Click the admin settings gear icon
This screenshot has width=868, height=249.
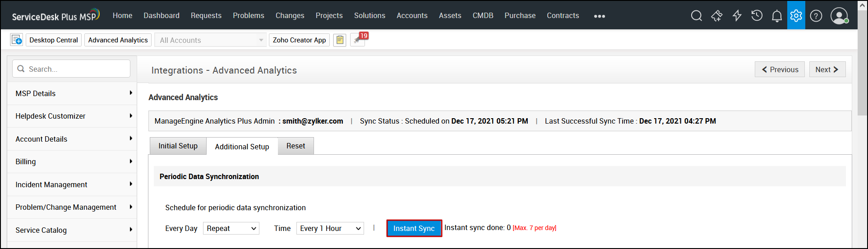click(796, 15)
